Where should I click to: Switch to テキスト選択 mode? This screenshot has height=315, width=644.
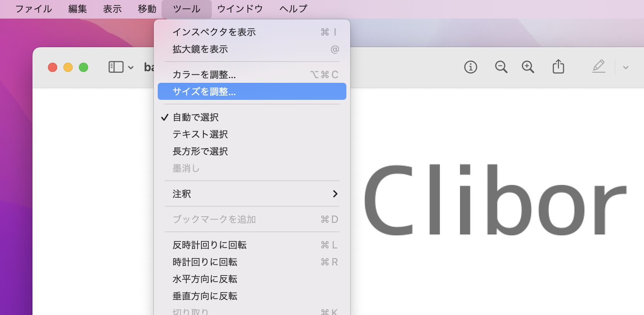(x=252, y=134)
